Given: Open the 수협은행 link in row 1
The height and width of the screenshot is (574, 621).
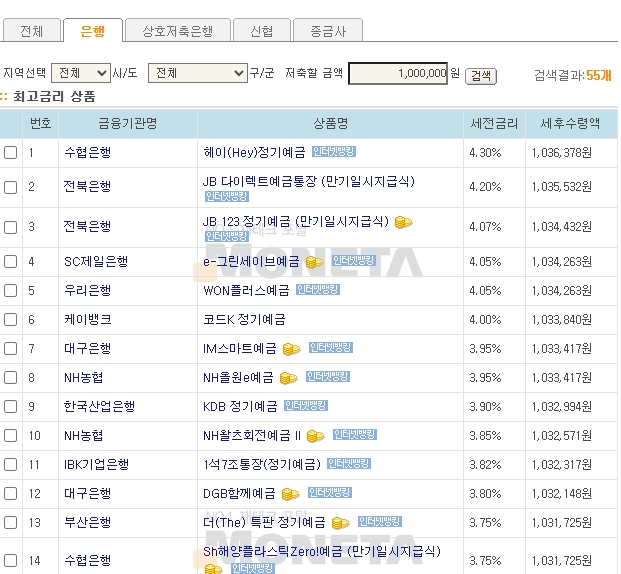Looking at the screenshot, I should coord(88,152).
